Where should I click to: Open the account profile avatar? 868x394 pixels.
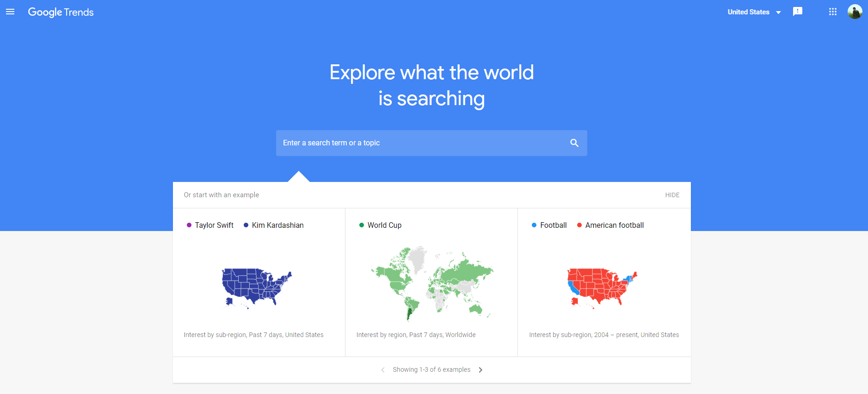pyautogui.click(x=855, y=12)
